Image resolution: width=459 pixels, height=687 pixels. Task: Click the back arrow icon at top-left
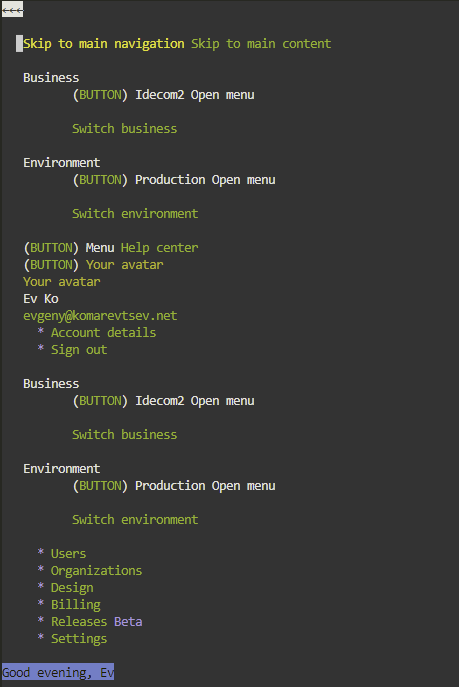tap(12, 10)
